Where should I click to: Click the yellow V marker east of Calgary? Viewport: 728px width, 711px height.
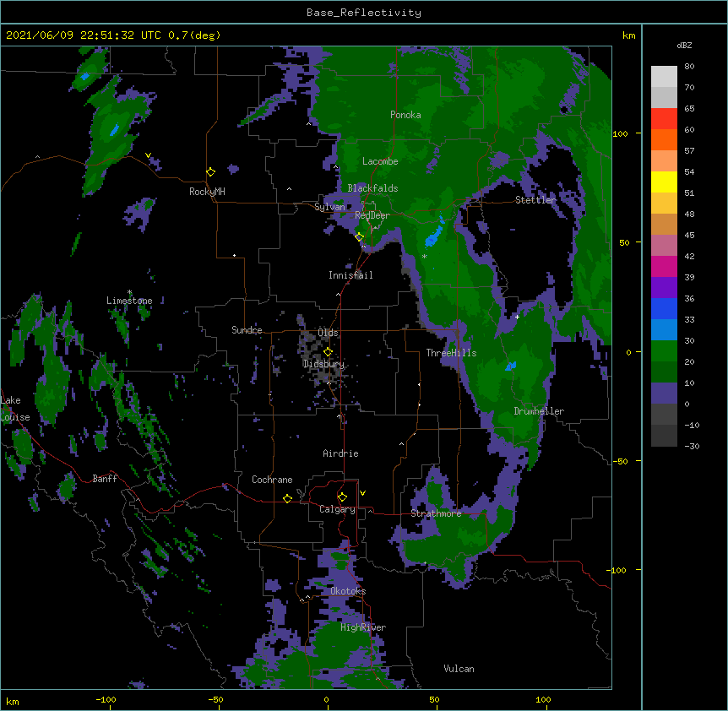click(x=362, y=493)
